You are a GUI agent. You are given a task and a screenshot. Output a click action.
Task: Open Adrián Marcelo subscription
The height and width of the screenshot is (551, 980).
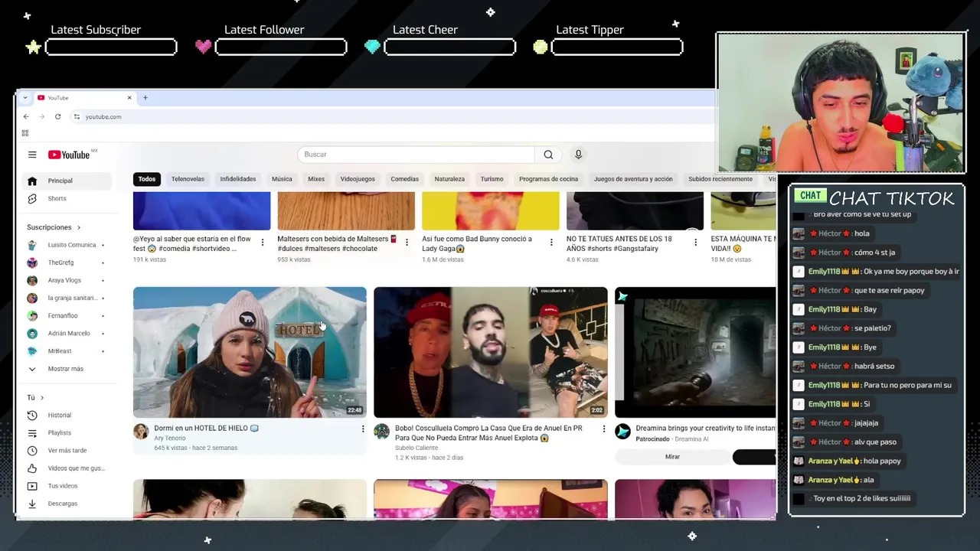(67, 333)
